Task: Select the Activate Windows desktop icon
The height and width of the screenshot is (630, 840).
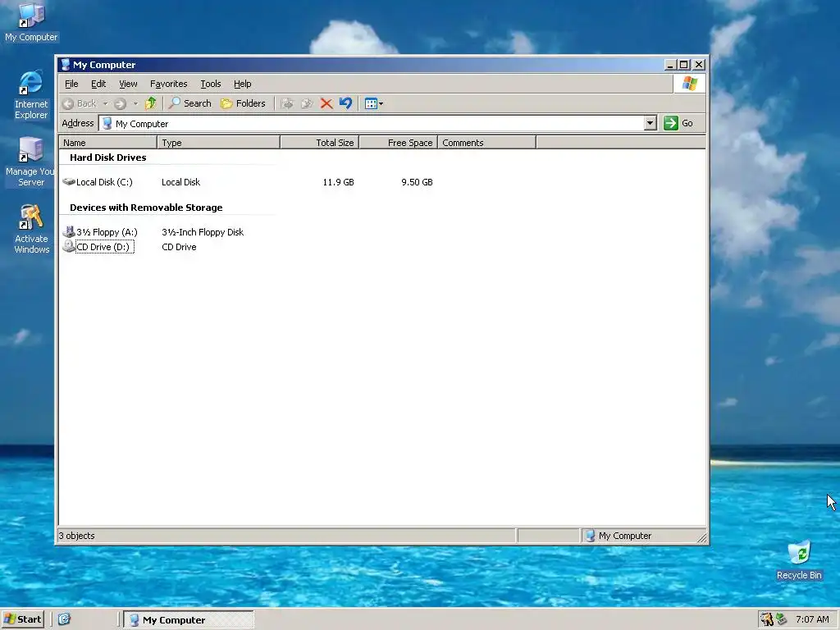Action: [x=32, y=229]
